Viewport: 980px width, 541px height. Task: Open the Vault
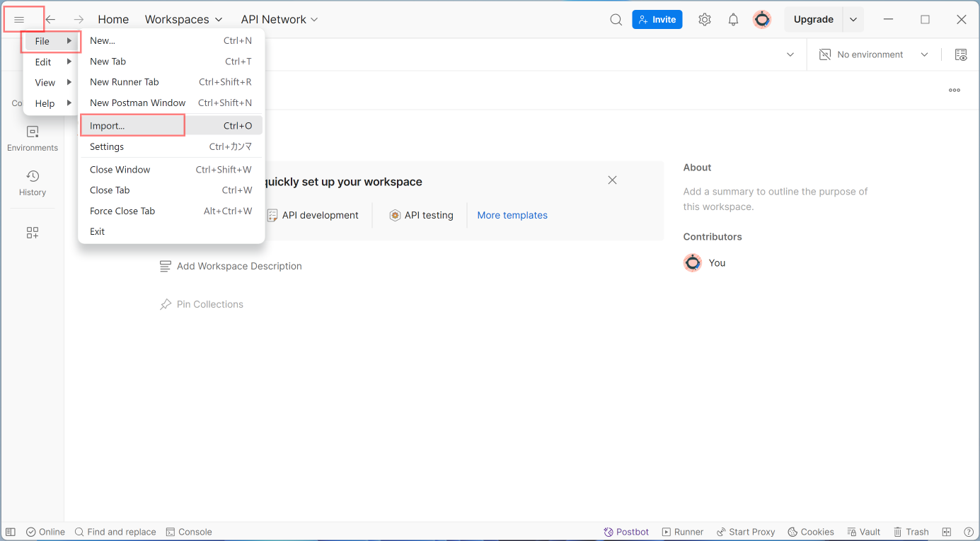863,531
